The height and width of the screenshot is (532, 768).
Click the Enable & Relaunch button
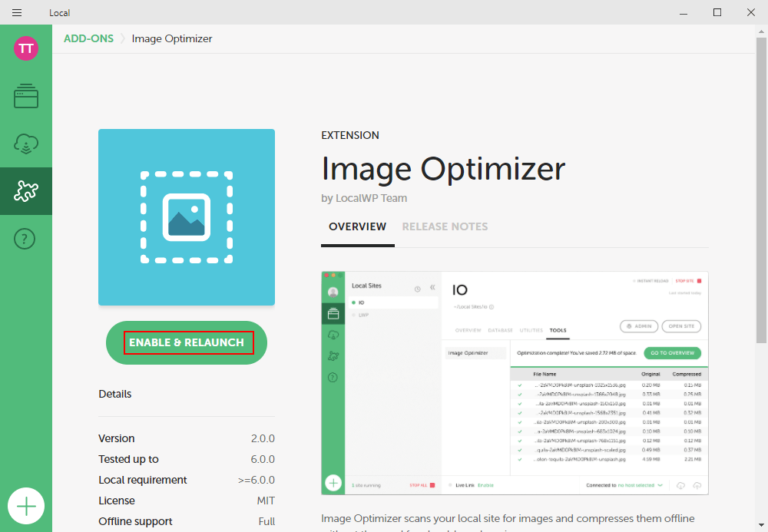pyautogui.click(x=187, y=342)
